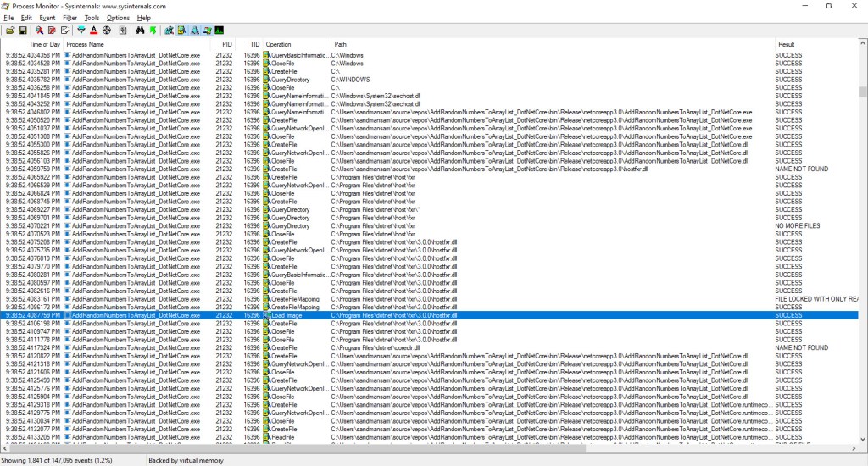Click the Save icon in the toolbar
Image resolution: width=868 pixels, height=466 pixels.
tap(23, 31)
